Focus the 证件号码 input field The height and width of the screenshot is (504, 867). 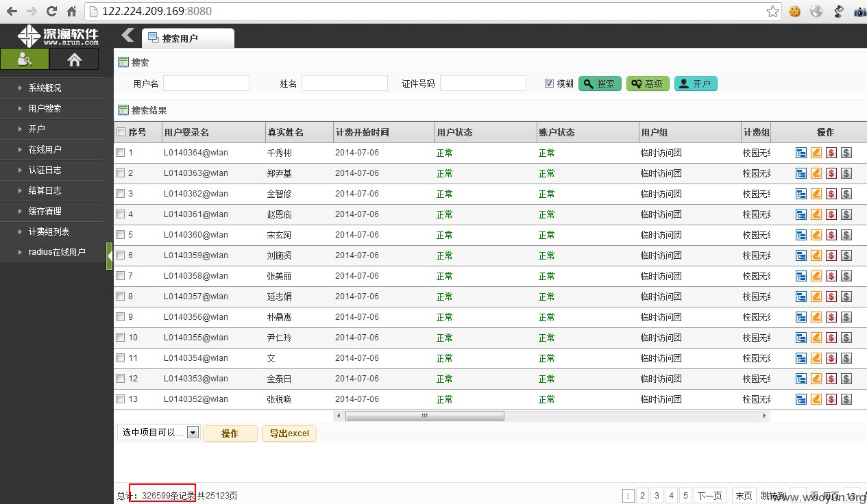pyautogui.click(x=483, y=84)
